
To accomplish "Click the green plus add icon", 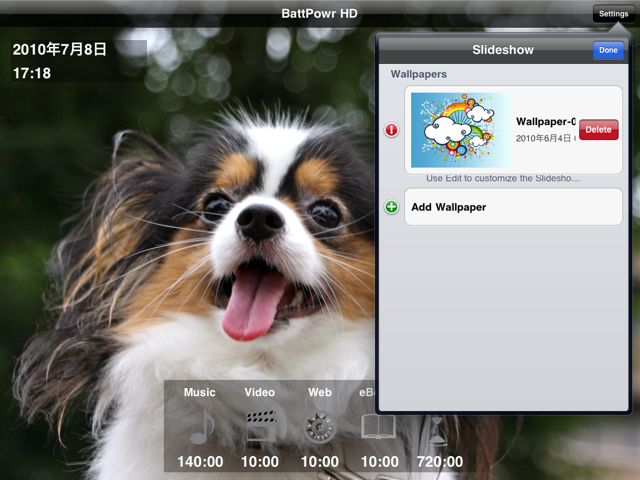I will pyautogui.click(x=391, y=207).
